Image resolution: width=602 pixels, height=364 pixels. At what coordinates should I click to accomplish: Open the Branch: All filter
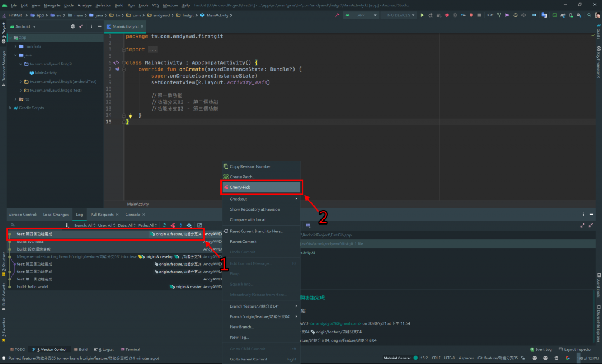[x=85, y=225]
